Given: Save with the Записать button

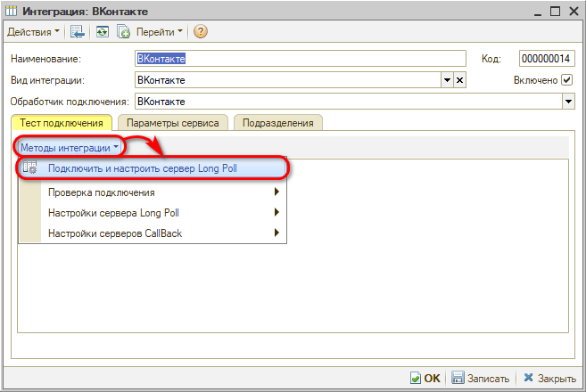Looking at the screenshot, I should 480,378.
